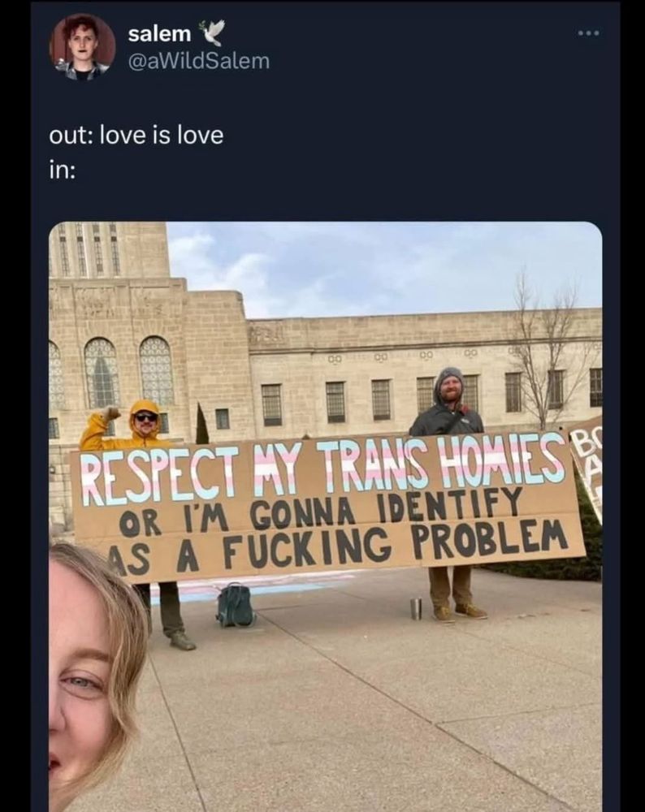The image size is (645, 812).
Task: Select the tweet text 'out: love is love'
Action: [x=136, y=136]
